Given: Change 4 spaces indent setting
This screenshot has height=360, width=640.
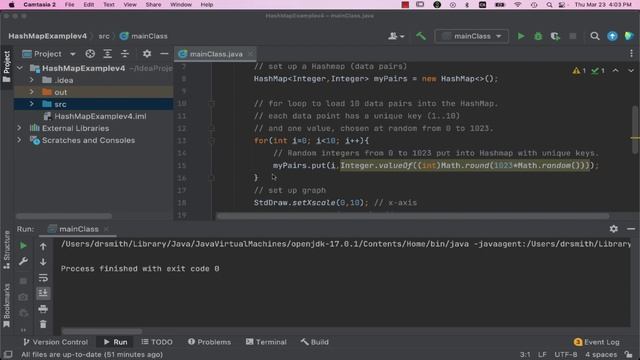Looking at the screenshot, I should coord(601,354).
